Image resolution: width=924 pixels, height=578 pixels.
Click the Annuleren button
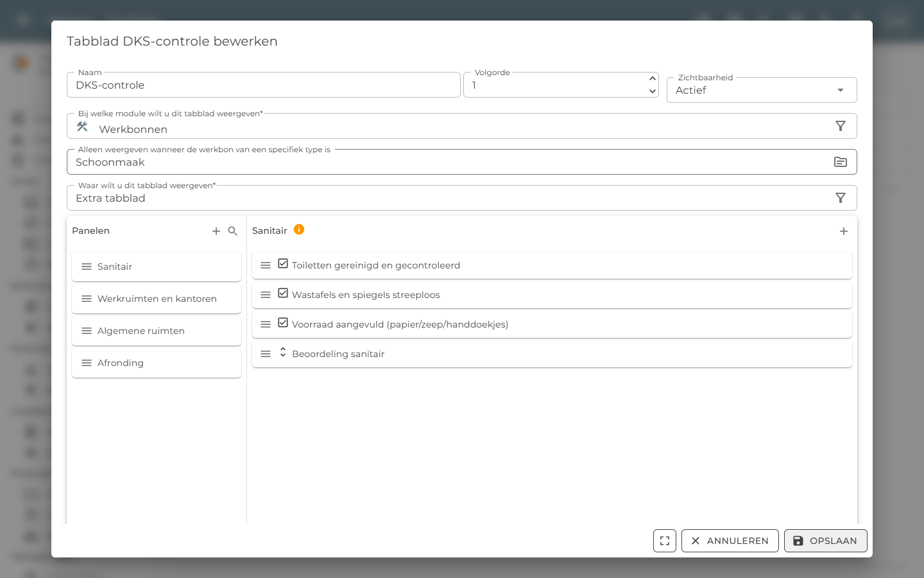(x=730, y=541)
